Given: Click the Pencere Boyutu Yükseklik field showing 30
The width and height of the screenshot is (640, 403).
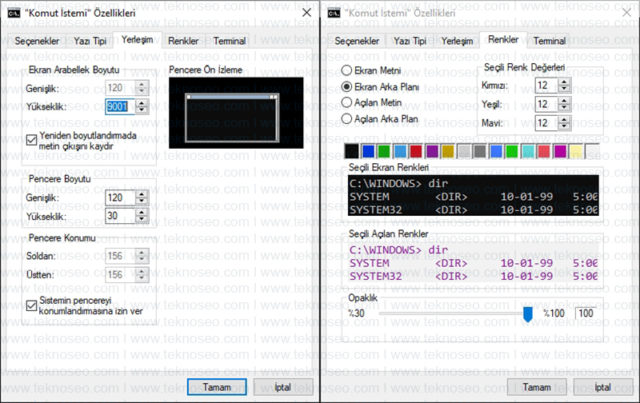Looking at the screenshot, I should click(121, 216).
